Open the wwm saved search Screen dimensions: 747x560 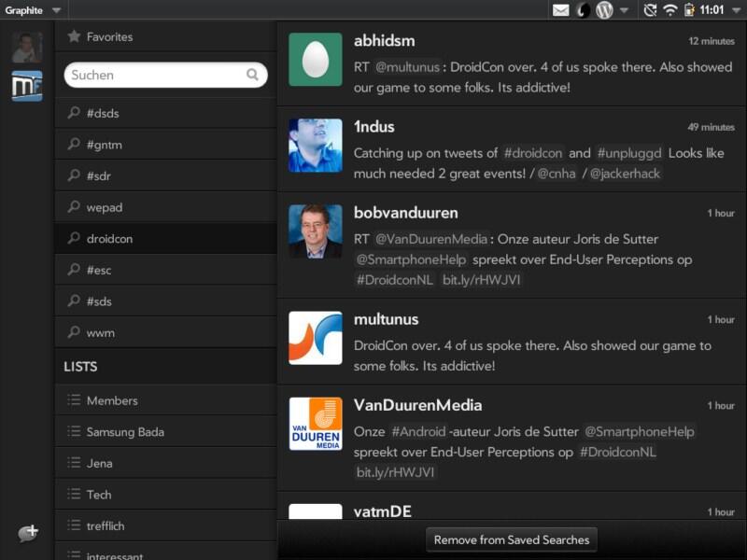tap(166, 333)
